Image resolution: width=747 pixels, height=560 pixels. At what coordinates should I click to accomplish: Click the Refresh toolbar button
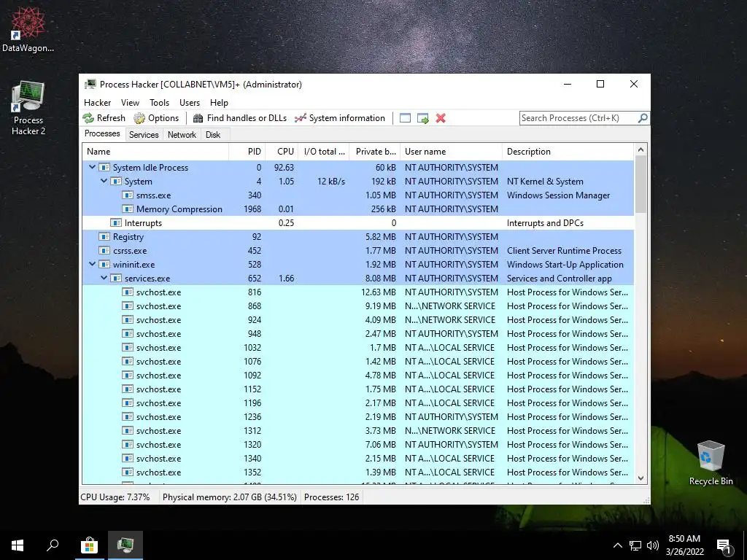pos(104,118)
